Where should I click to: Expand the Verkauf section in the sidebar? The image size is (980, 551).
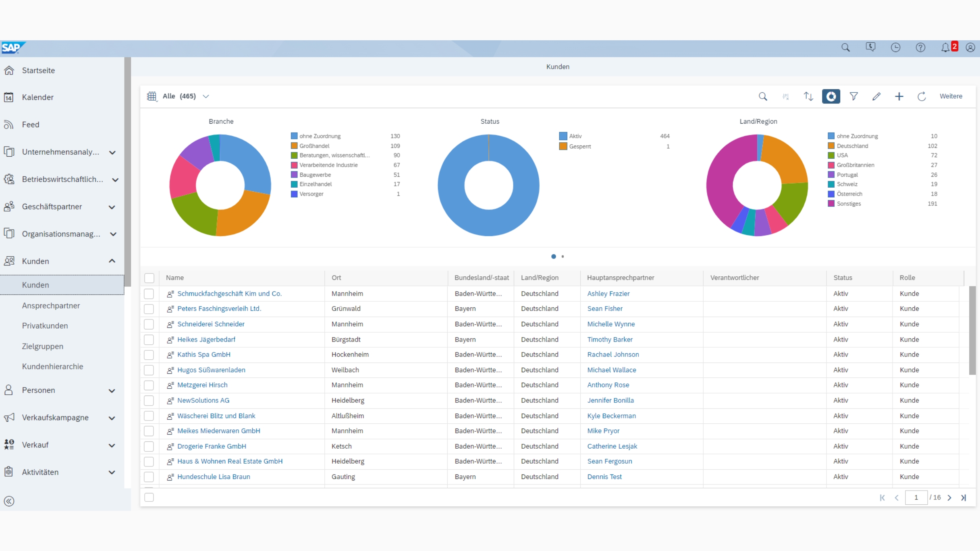coord(112,445)
